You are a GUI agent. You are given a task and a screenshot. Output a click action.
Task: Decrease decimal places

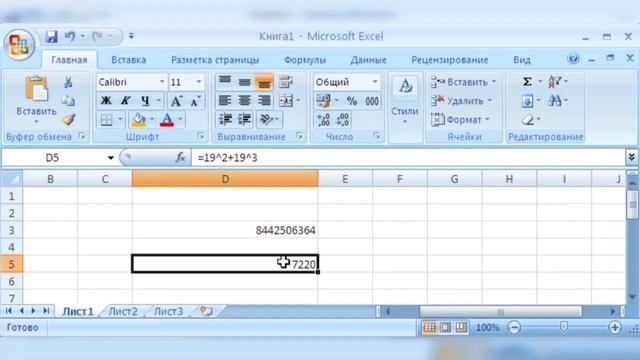342,120
